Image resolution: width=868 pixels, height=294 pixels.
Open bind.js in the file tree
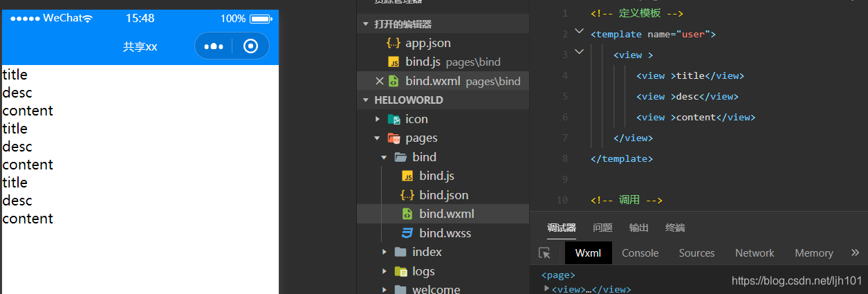[443, 176]
